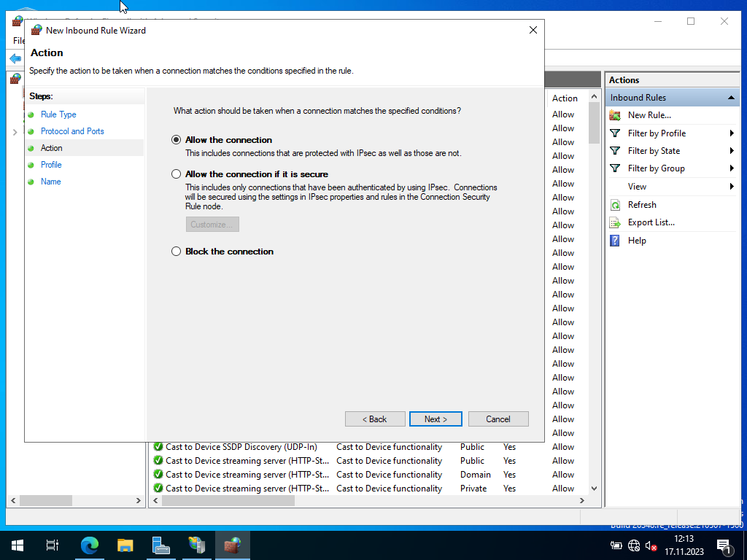
Task: Collapse the Inbound Rules actions section
Action: [731, 98]
